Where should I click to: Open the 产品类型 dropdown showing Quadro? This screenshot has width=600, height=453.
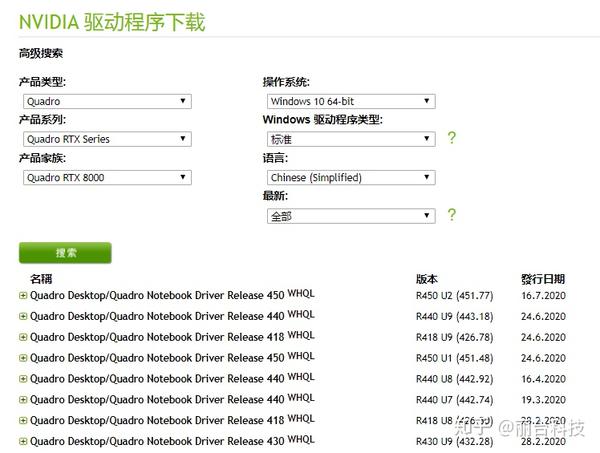point(107,101)
